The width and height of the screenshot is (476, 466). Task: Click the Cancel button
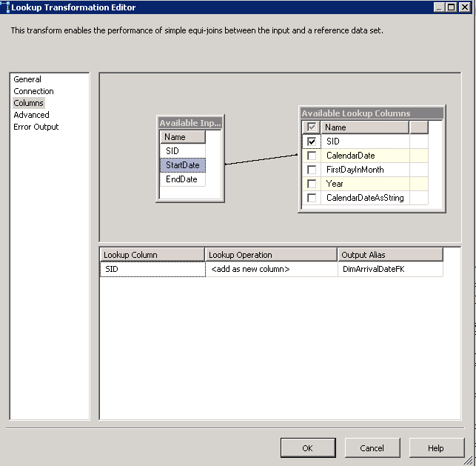(372, 447)
